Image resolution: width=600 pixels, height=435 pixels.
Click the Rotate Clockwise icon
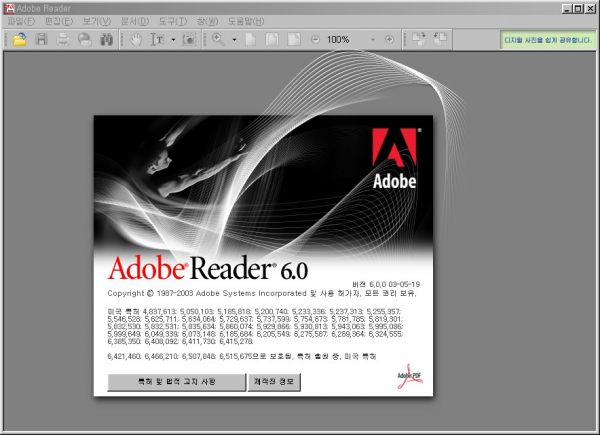tap(419, 39)
